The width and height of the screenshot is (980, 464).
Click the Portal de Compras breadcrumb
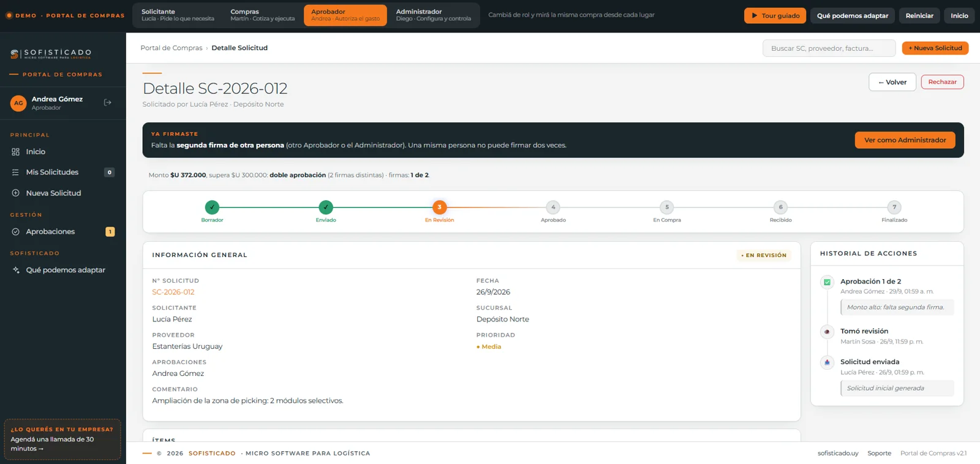(x=171, y=48)
